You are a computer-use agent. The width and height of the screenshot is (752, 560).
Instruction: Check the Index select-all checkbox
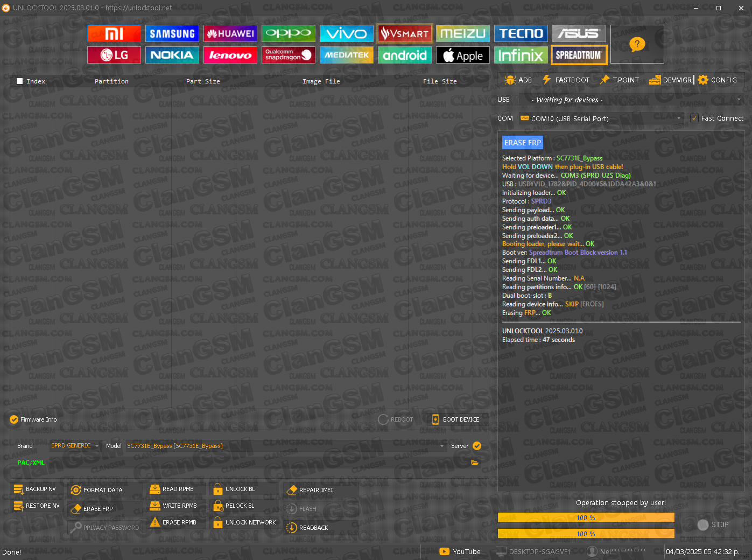click(x=20, y=81)
